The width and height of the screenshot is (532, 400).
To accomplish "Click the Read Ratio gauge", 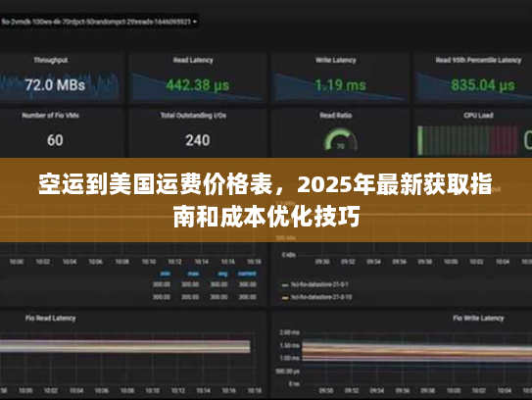I will point(340,139).
